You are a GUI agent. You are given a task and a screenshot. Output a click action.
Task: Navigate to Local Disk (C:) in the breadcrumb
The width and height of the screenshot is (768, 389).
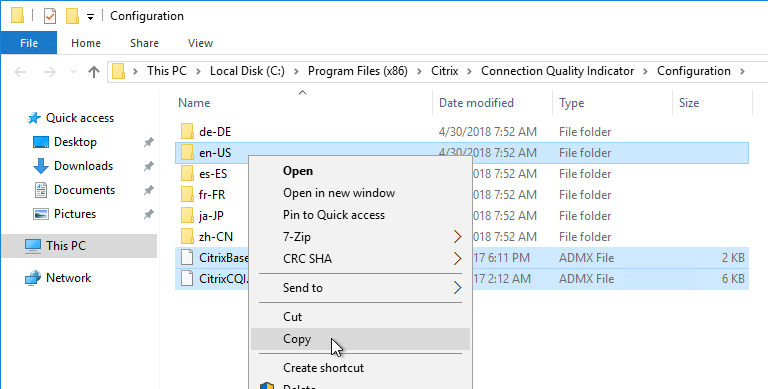point(247,71)
